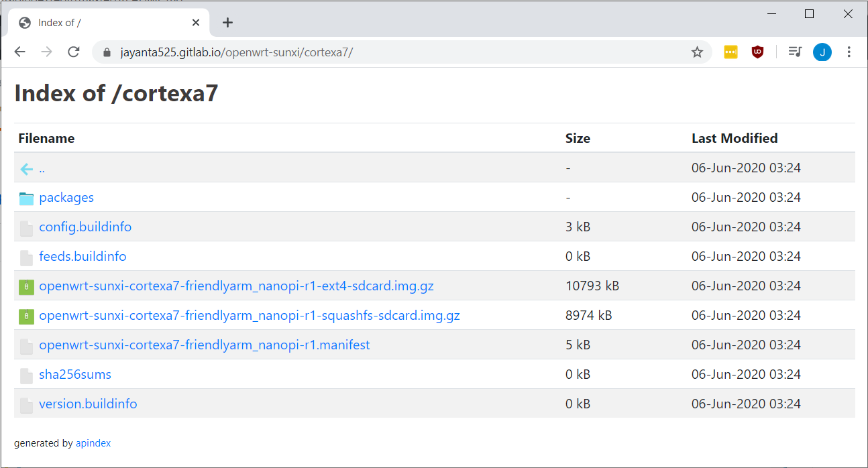Screen dimensions: 868x468
Task: Open the media control playlist icon
Action: [795, 52]
